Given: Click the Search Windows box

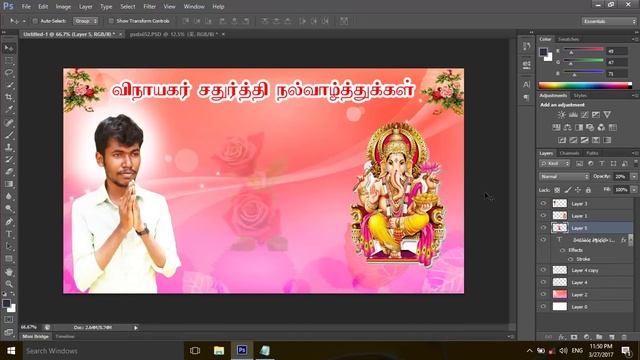Looking at the screenshot, I should click(x=102, y=351).
